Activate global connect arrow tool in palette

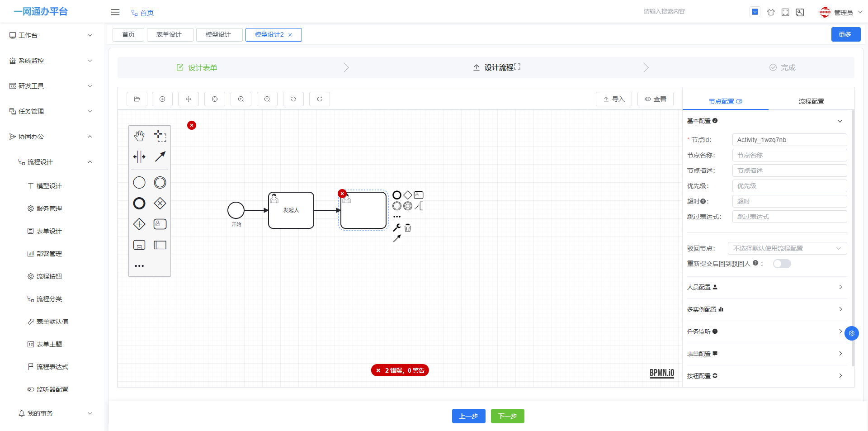[160, 156]
